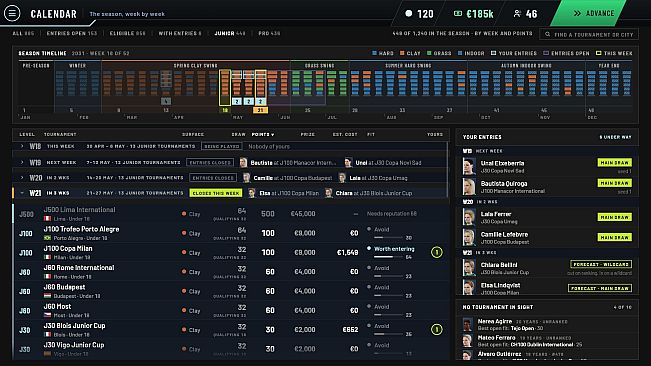Click Hungary flag icon on J60 Budapest
This screenshot has height=366, width=651.
(47, 296)
